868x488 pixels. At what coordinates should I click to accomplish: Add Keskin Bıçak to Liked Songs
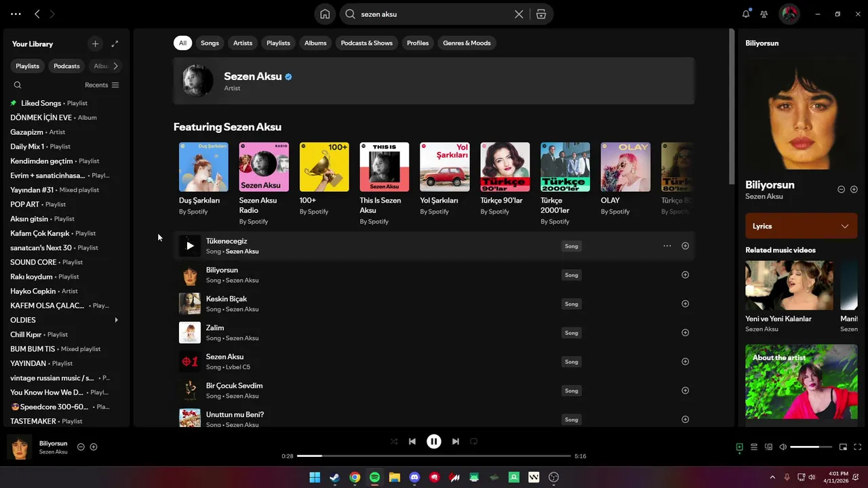point(685,304)
